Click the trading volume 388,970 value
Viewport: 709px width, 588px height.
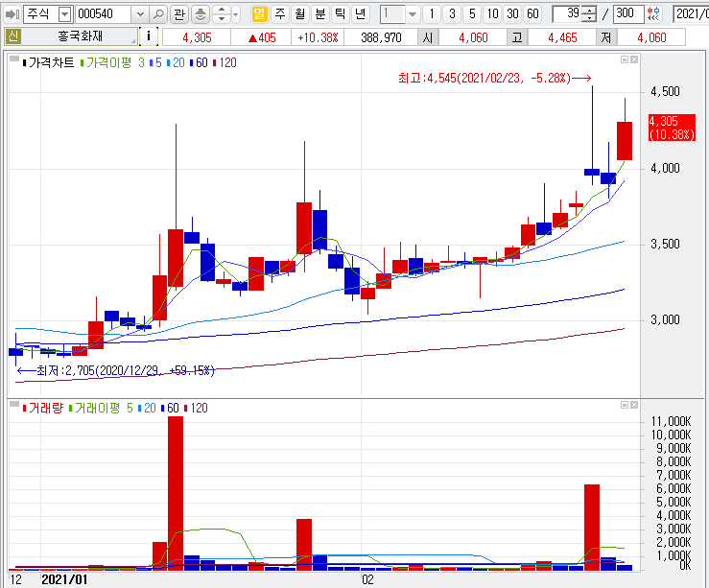(381, 37)
